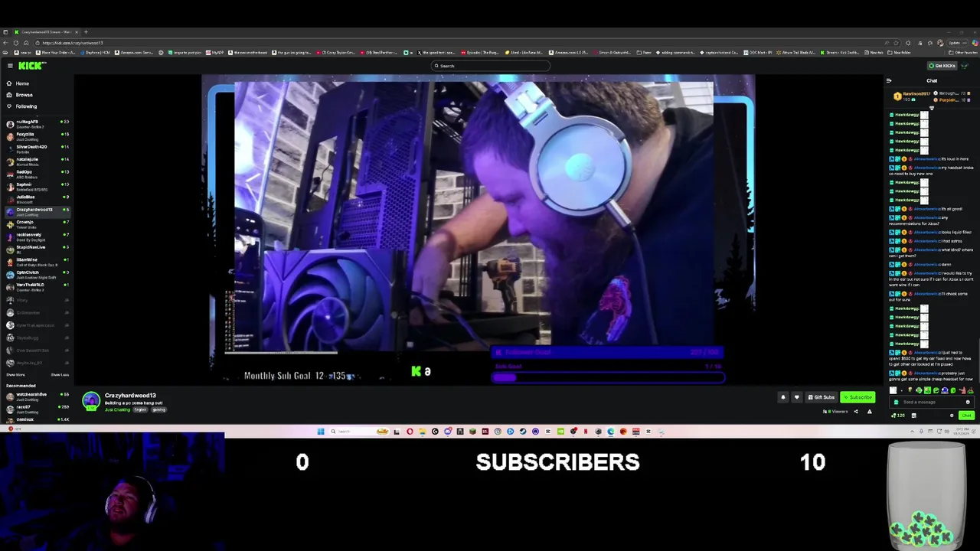Click the browser address bar URL

73,43
